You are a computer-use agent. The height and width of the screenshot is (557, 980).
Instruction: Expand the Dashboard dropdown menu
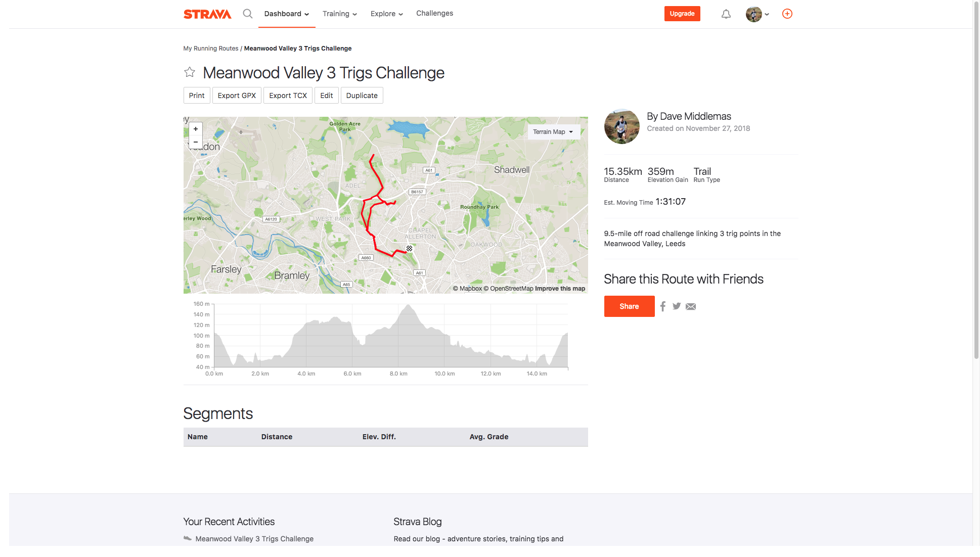[286, 14]
